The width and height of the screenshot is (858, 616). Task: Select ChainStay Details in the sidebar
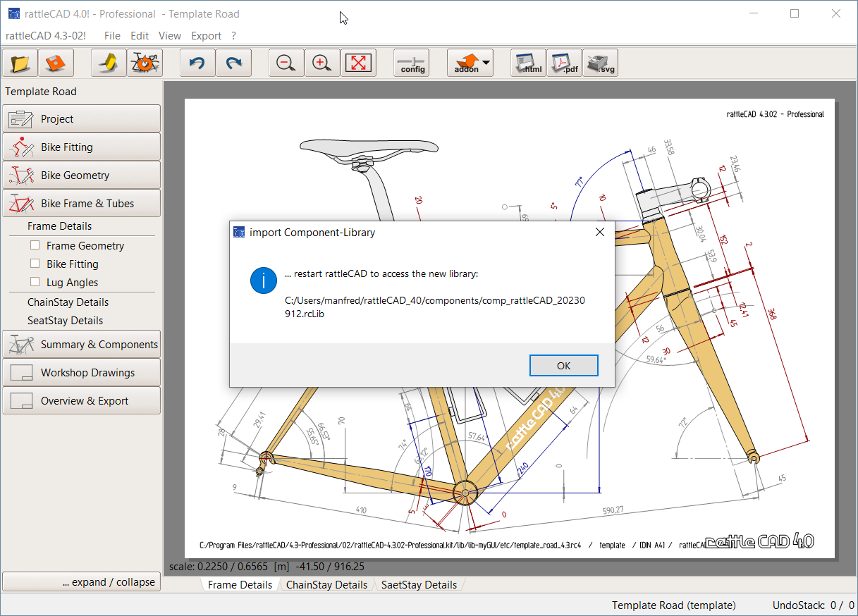coord(68,302)
